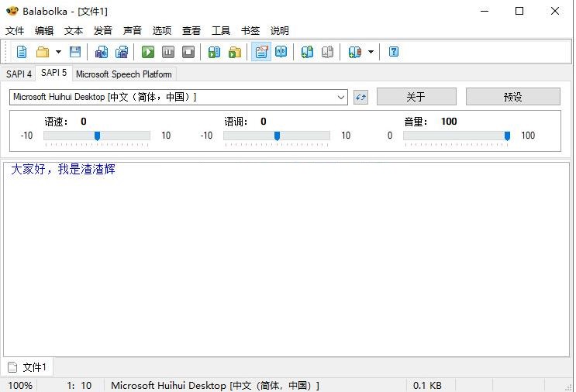Click the Save Audio File icon
Viewport: 576px width, 392px height.
tap(102, 52)
